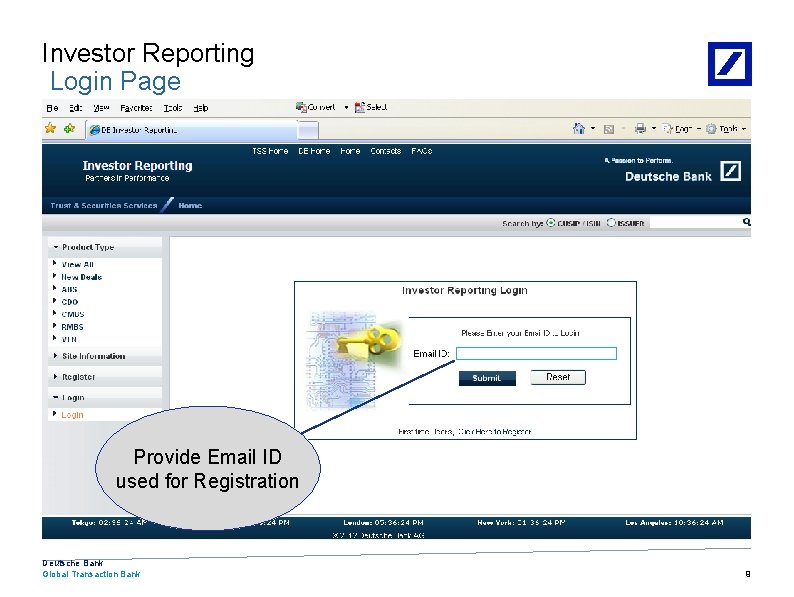794x597 pixels.
Task: Click the Select toolbar button
Action: click(371, 107)
